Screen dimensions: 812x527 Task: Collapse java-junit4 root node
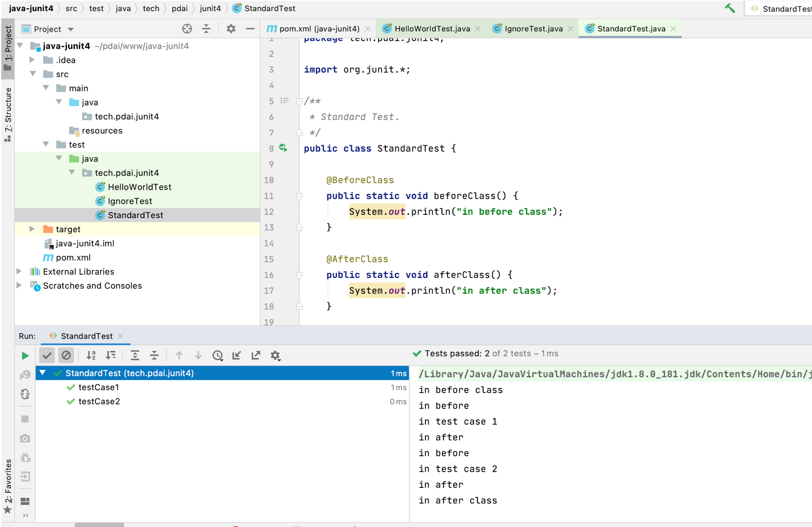tap(20, 45)
